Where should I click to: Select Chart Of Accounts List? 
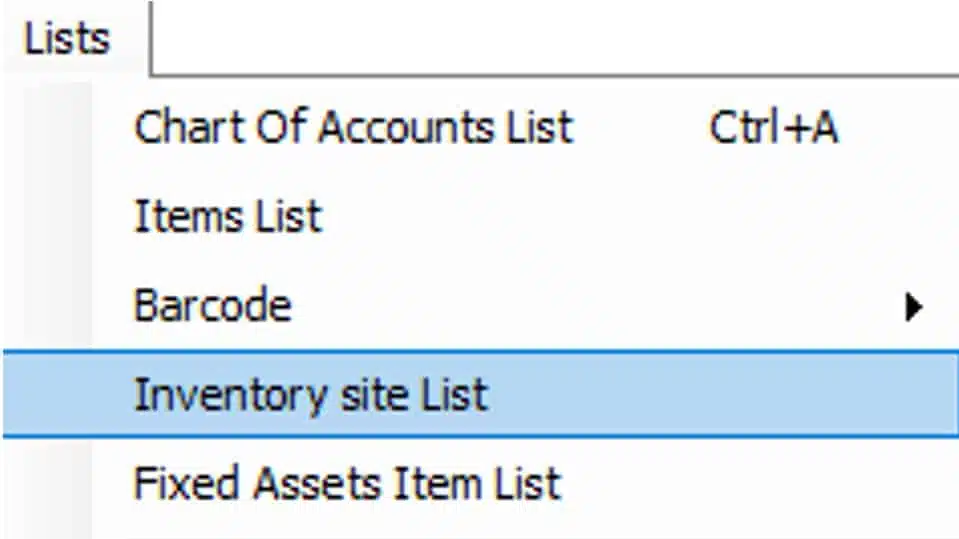tap(353, 128)
